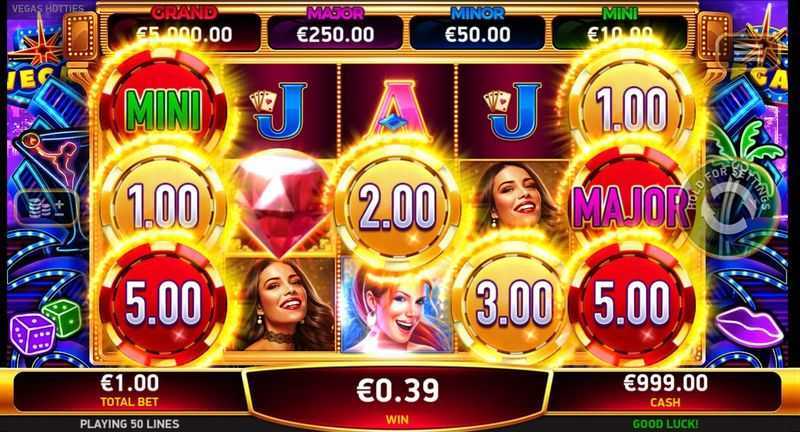Screen dimensions: 800x432
Task: Select the brunette woman symbol in the bottom row
Action: coord(281,305)
